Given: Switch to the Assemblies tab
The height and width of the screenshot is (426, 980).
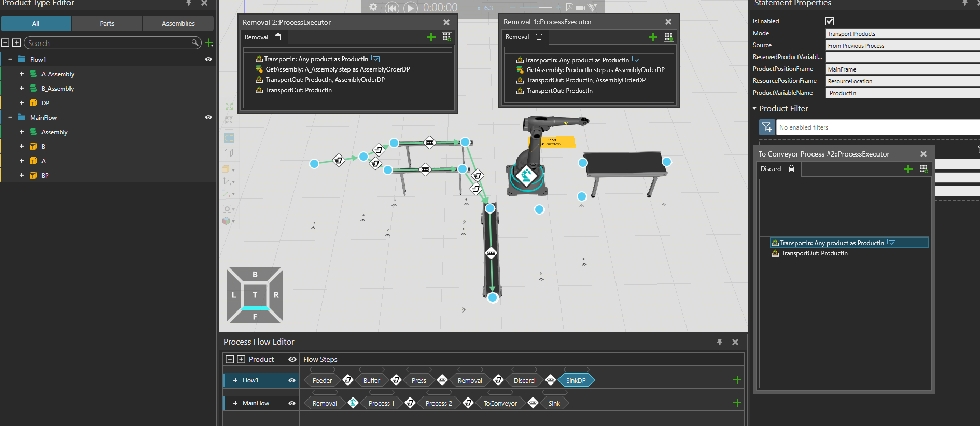Looking at the screenshot, I should [178, 23].
